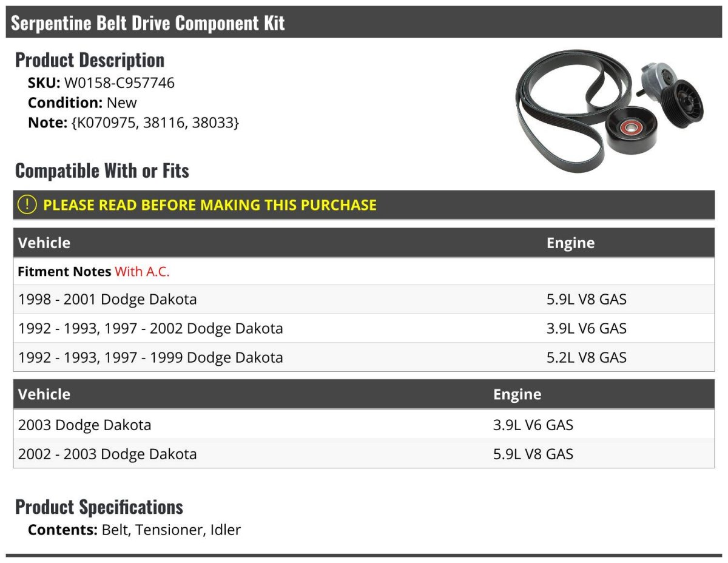Select the SKU number W0158-C957746
The image size is (728, 563).
[119, 83]
